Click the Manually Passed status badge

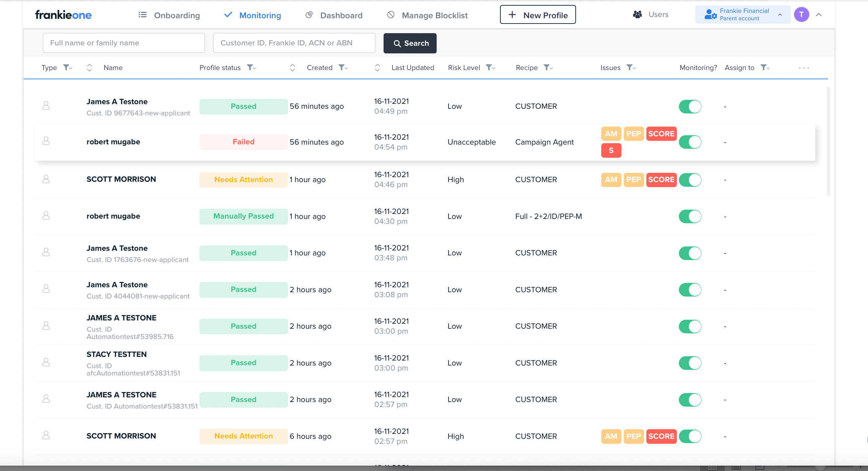243,216
